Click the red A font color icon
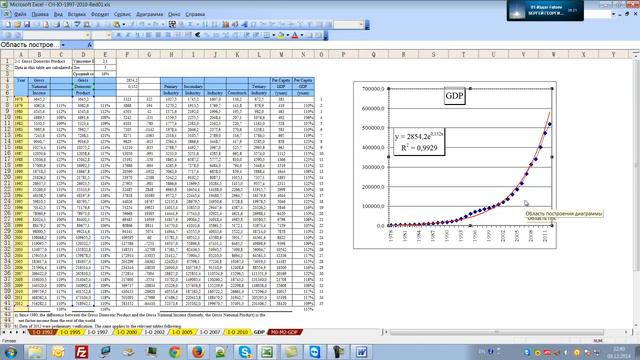640x360 pixels. click(x=295, y=36)
